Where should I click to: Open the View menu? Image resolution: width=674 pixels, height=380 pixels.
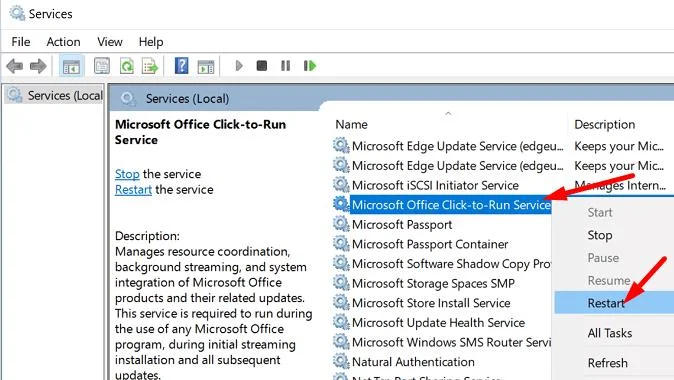110,42
